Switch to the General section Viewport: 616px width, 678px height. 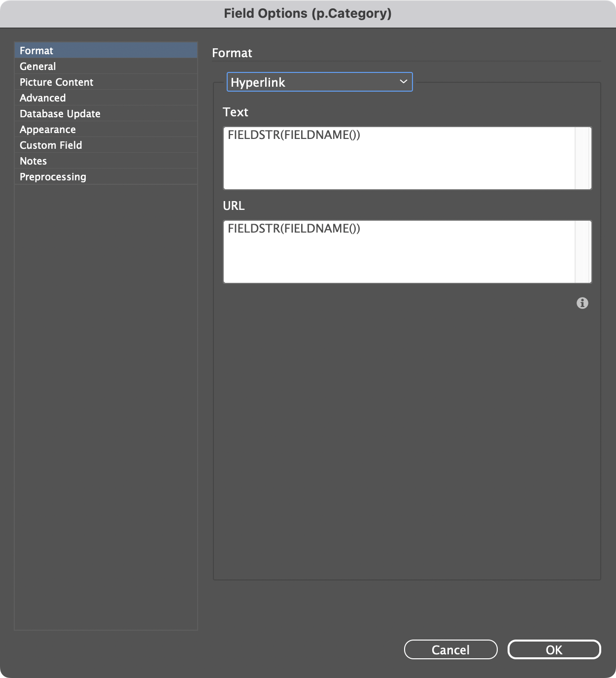pyautogui.click(x=38, y=67)
